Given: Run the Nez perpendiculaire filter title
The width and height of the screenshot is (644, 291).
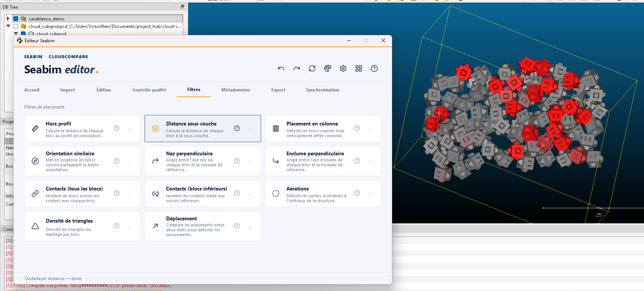Looking at the screenshot, I should point(189,153).
